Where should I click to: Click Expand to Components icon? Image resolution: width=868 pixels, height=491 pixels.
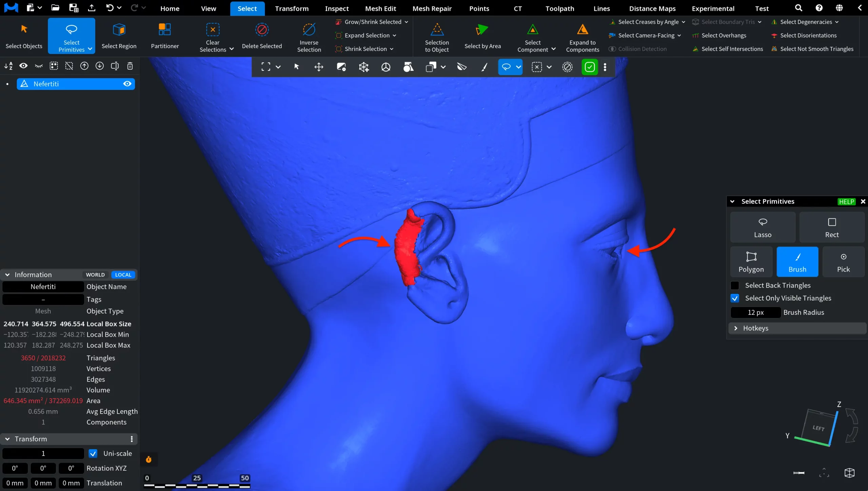(x=583, y=30)
